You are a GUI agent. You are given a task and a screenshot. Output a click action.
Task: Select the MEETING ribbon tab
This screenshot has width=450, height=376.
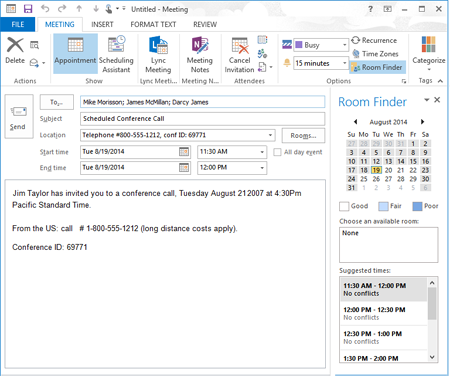60,24
